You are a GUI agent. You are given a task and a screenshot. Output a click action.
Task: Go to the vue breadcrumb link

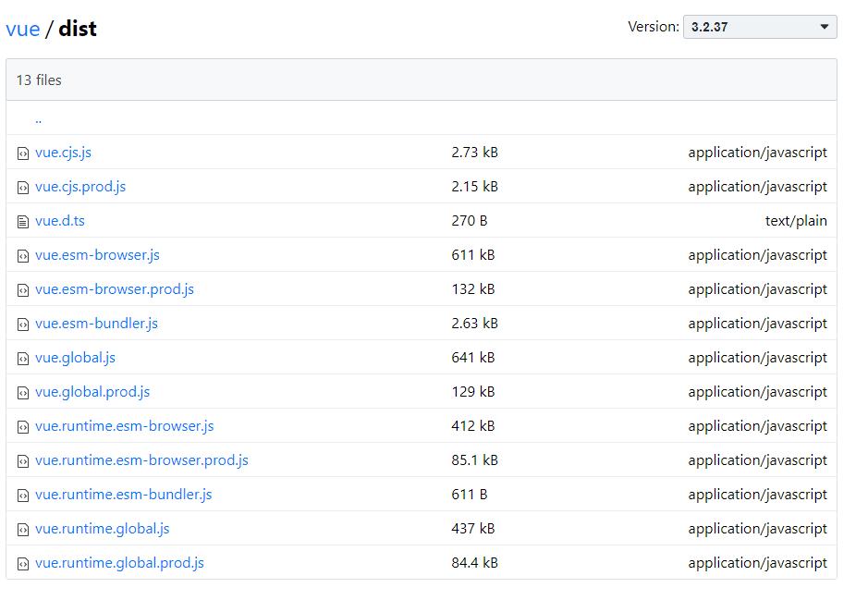click(x=23, y=29)
